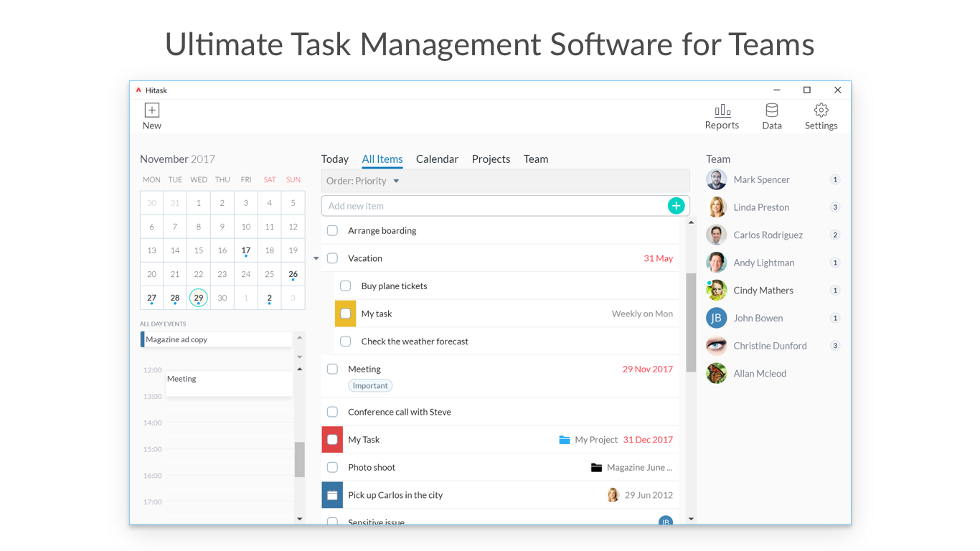Check off the Vacation task
The image size is (980, 551).
332,258
